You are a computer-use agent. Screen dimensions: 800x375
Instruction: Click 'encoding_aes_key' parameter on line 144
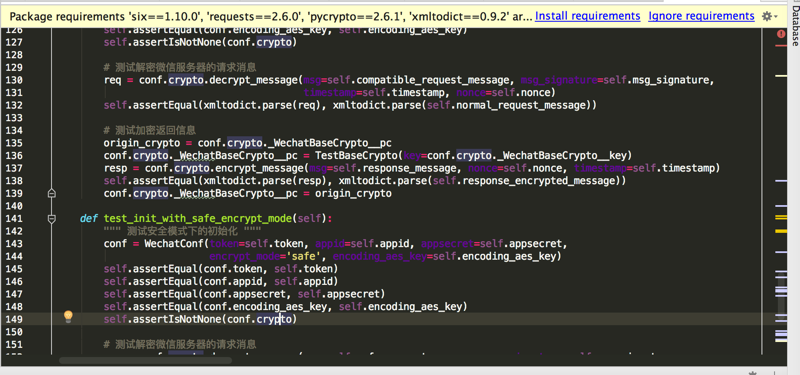pos(380,256)
